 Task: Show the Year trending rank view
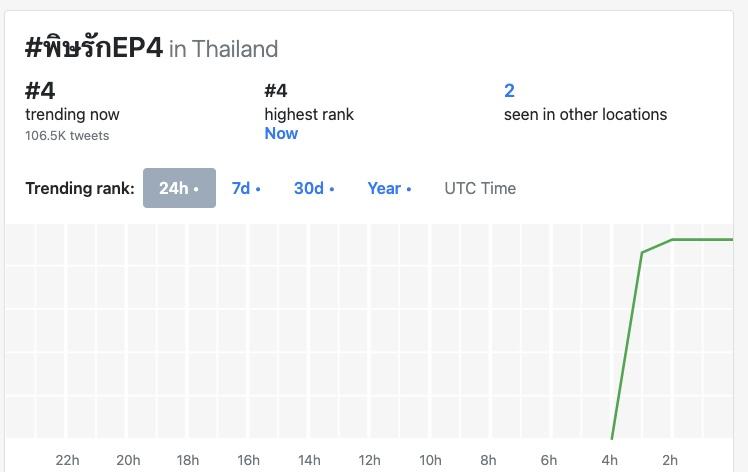tap(389, 188)
